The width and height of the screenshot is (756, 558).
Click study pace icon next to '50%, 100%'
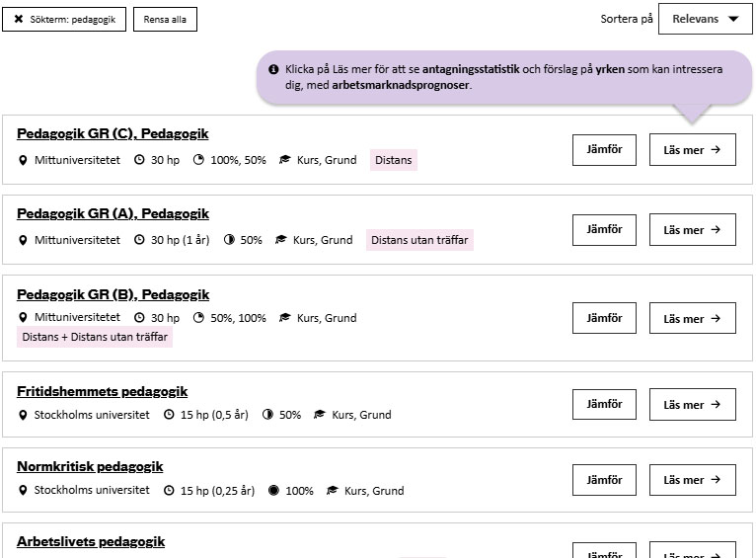click(198, 318)
